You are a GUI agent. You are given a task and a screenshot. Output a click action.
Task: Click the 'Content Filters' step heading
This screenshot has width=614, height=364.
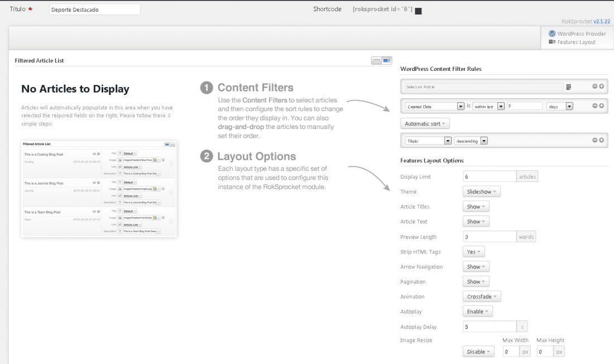[255, 88]
